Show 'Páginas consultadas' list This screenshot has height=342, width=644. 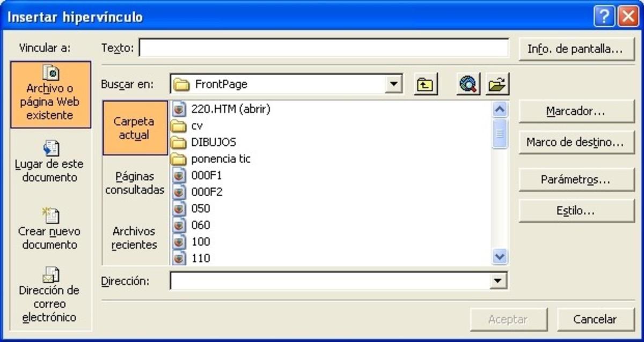click(x=134, y=183)
